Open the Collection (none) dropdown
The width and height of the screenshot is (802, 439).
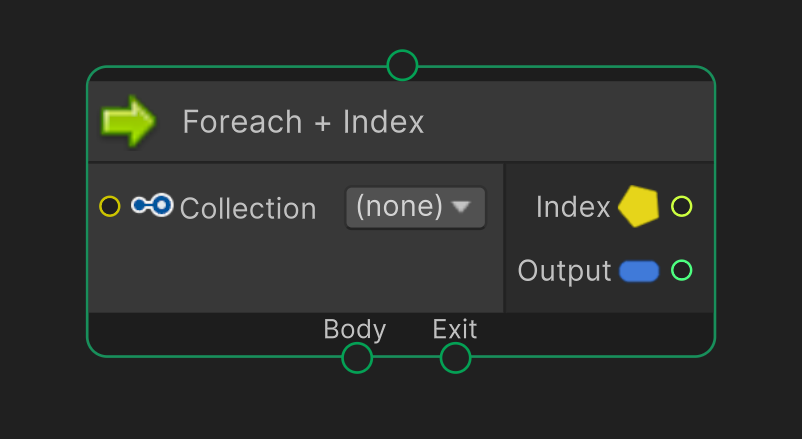coord(415,207)
